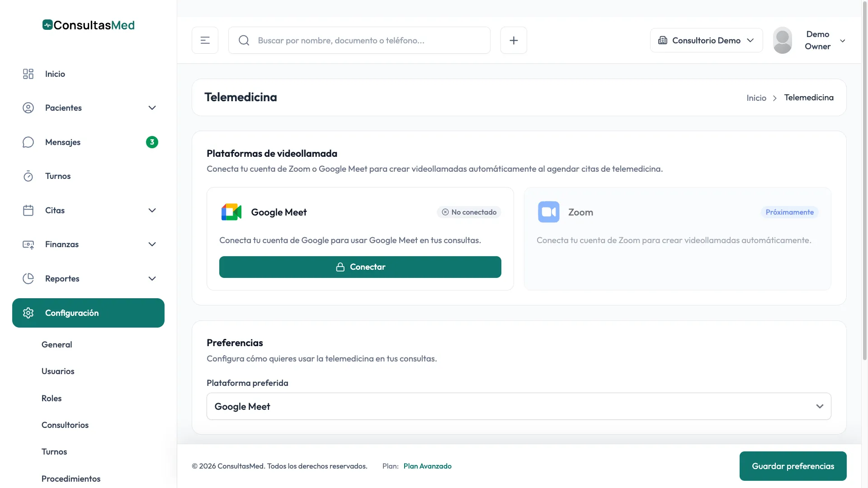
Task: Open the Plan Avanzado link
Action: point(427,466)
